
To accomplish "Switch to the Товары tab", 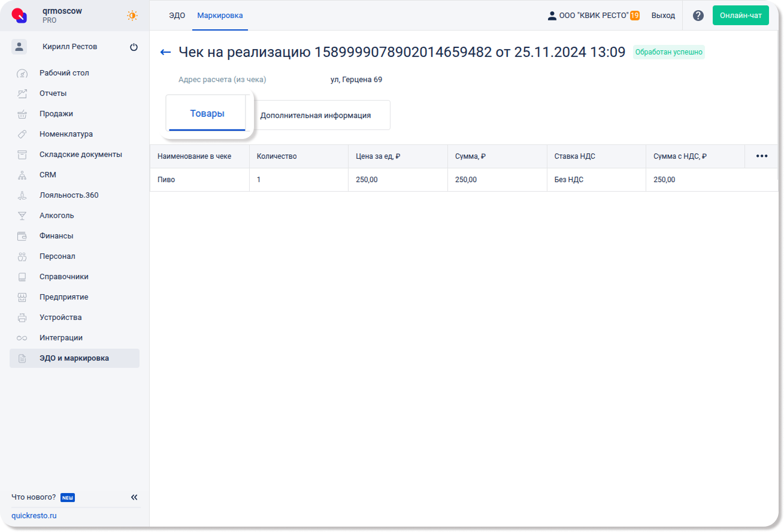I will [x=207, y=113].
